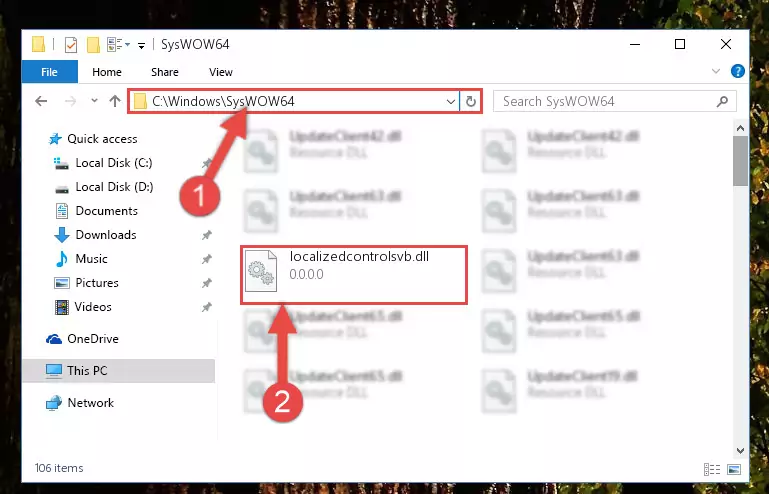Switch to Details view in status bar
Screen dimensions: 769x494
[x=712, y=469]
